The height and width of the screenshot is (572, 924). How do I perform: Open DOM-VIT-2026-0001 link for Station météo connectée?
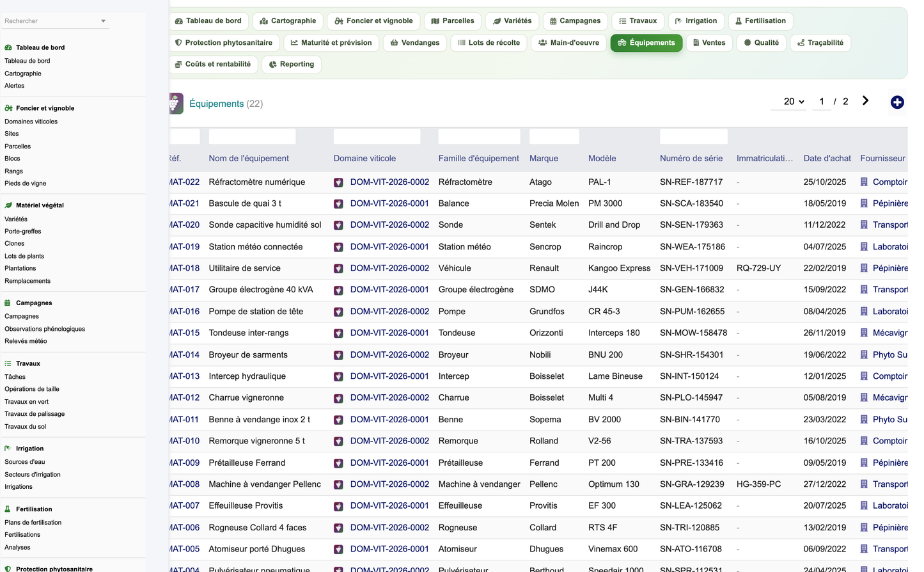(x=389, y=247)
